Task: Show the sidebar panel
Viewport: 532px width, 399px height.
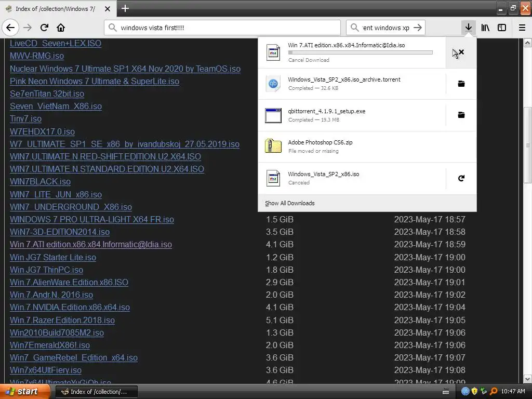Action: pyautogui.click(x=502, y=28)
